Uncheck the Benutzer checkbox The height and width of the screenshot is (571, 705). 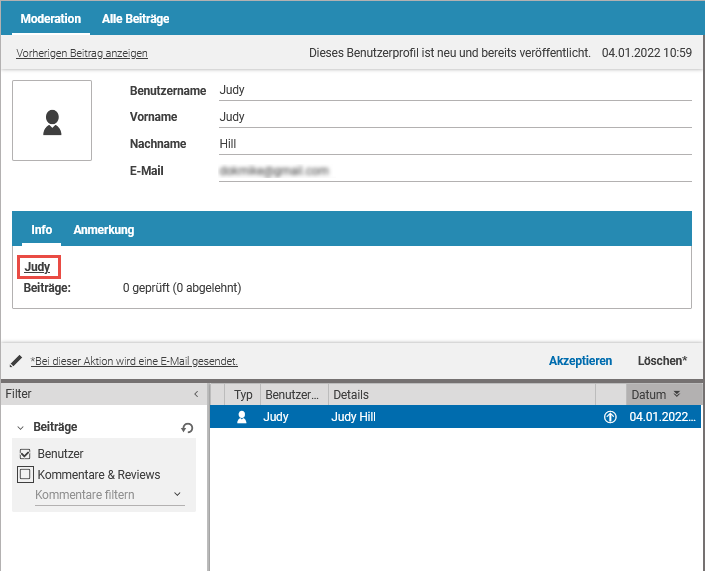click(x=26, y=454)
